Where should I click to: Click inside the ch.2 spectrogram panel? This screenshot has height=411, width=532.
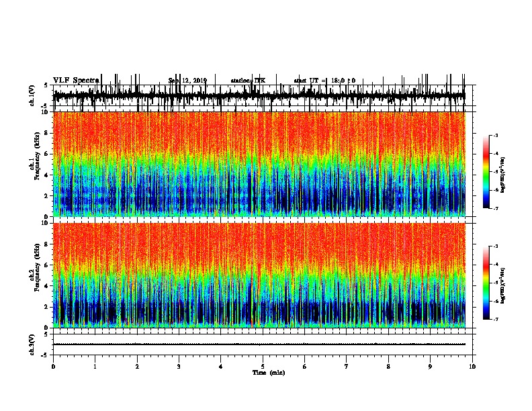click(259, 275)
